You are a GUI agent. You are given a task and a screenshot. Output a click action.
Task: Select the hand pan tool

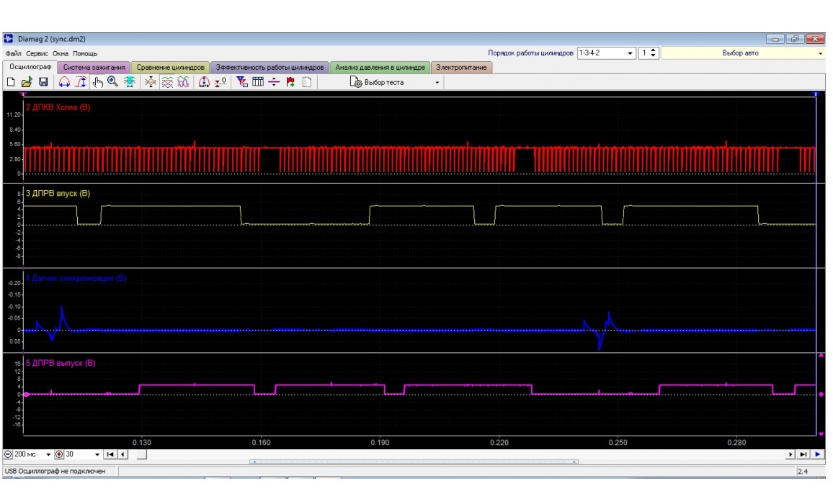click(x=98, y=83)
